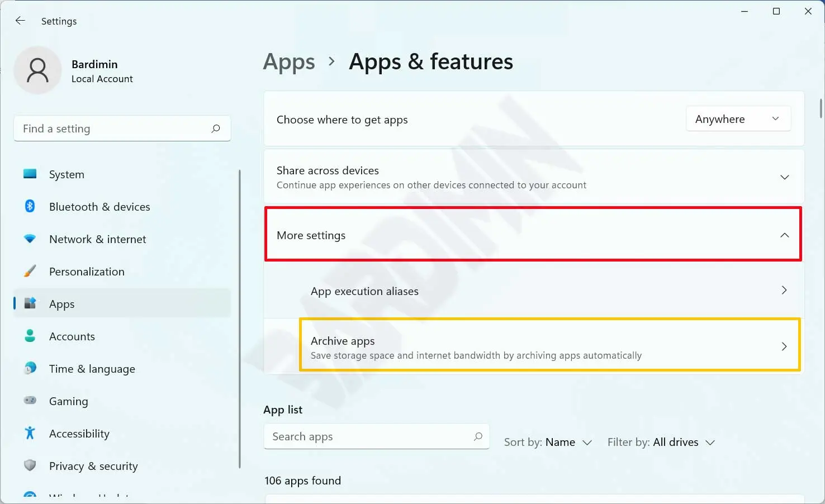
Task: Click the Bardimin user avatar icon
Action: pos(37,70)
